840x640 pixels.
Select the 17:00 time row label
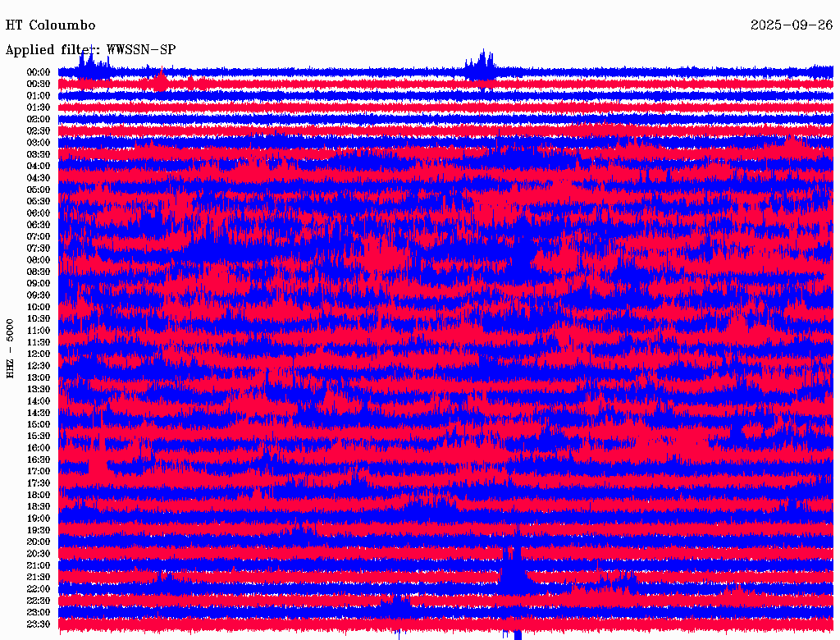39,471
